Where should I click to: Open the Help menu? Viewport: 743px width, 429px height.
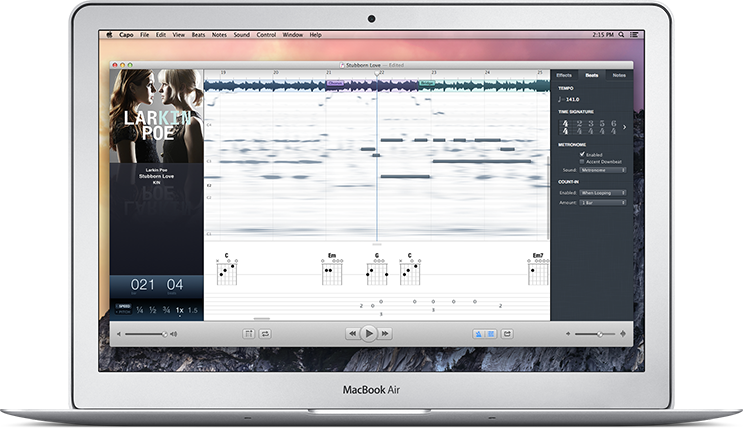pos(316,35)
